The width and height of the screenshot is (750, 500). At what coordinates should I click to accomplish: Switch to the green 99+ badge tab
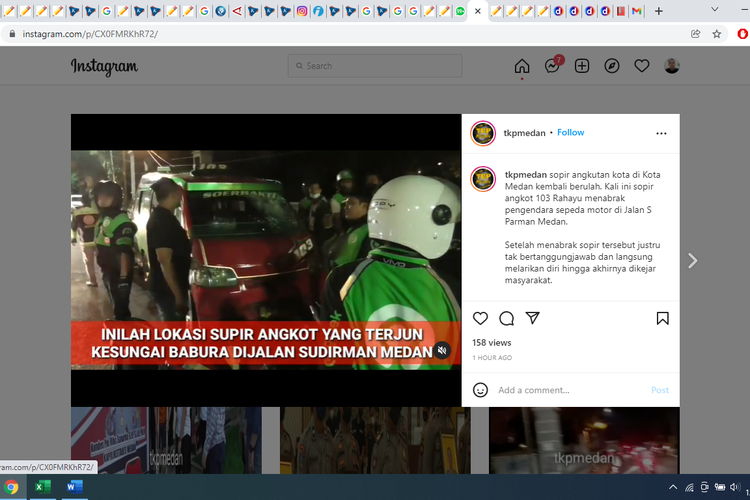click(x=460, y=11)
